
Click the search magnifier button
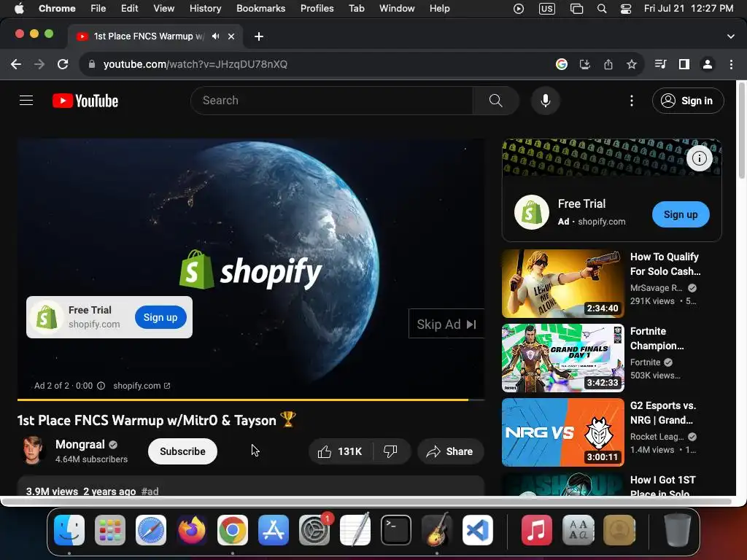point(495,101)
